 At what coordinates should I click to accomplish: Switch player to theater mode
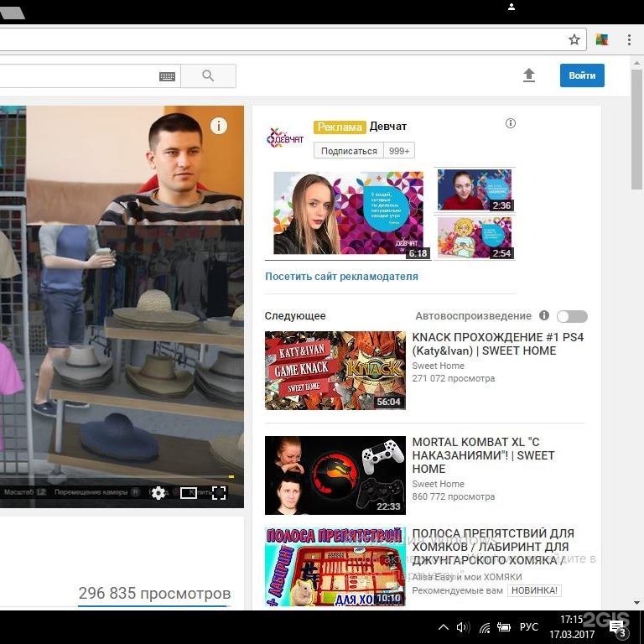point(189,493)
